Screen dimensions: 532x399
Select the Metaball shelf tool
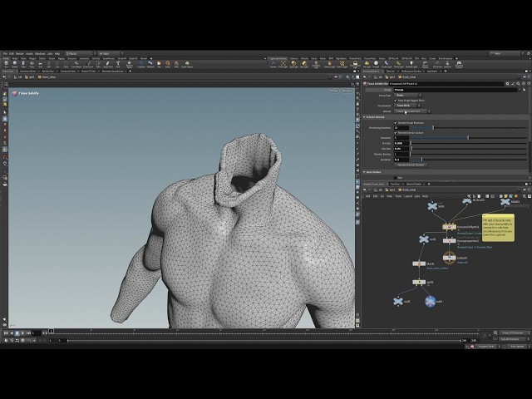[x=150, y=64]
